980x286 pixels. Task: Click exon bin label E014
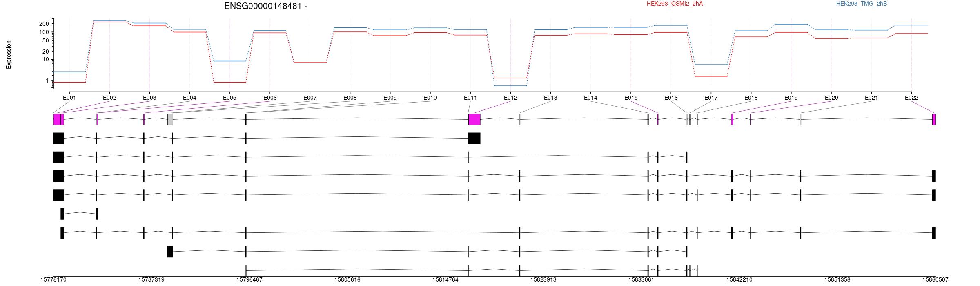point(590,98)
